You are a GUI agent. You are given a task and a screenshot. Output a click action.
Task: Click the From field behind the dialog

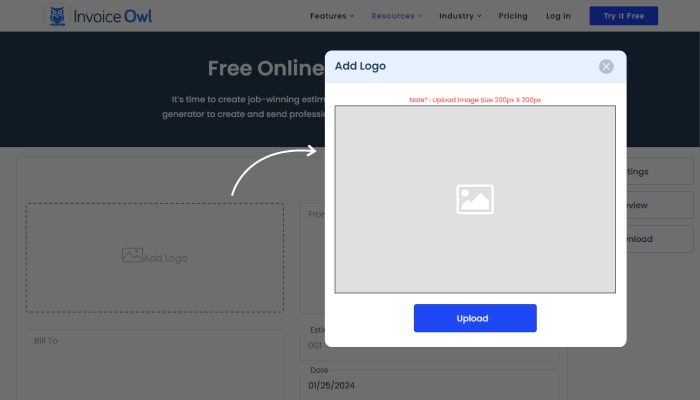pyautogui.click(x=314, y=240)
